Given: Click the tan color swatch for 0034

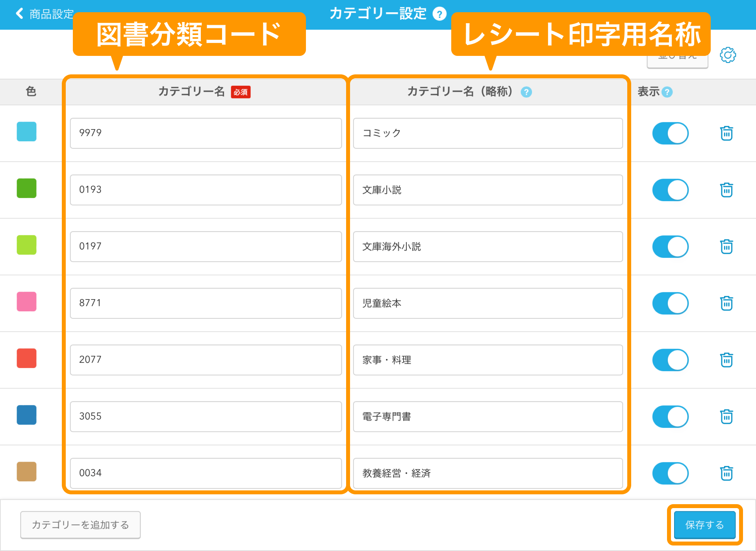Looking at the screenshot, I should [x=26, y=471].
